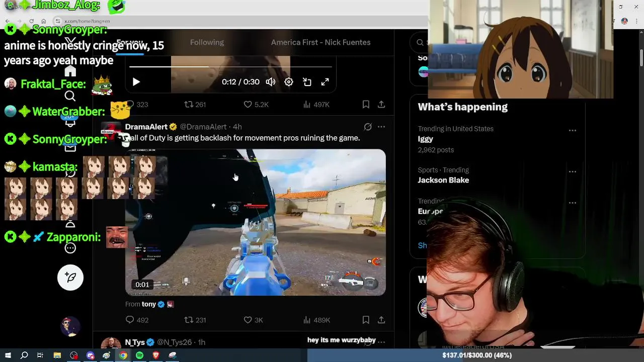The width and height of the screenshot is (644, 362).
Task: Open Spotify from the taskbar
Action: (x=139, y=355)
